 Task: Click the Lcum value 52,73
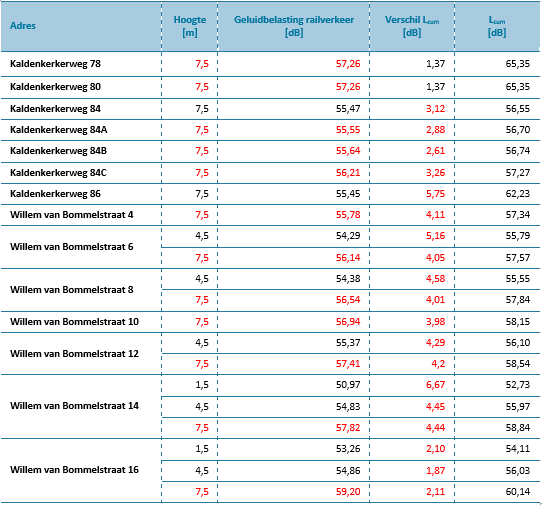coord(518,385)
